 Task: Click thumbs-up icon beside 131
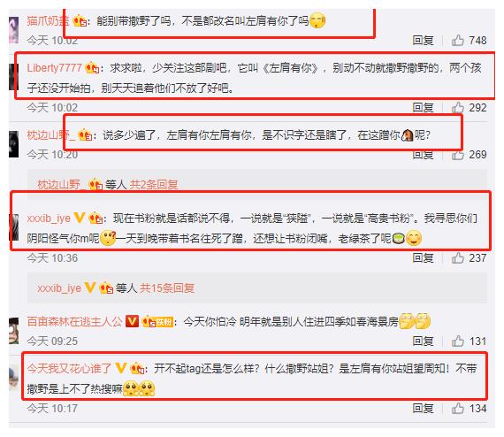point(458,341)
